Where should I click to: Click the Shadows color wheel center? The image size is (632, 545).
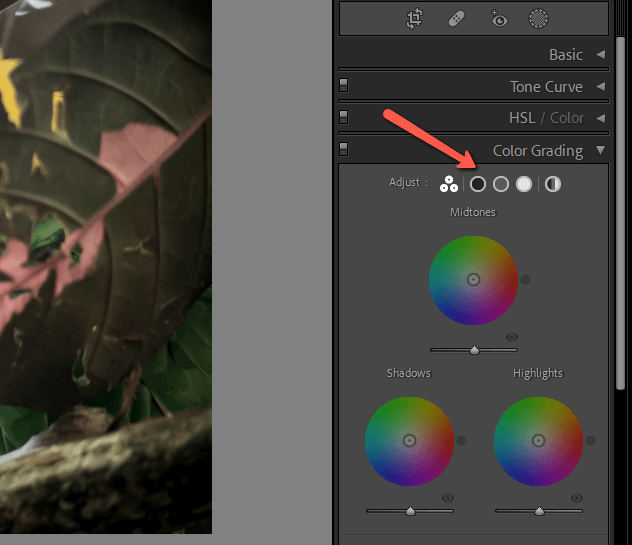tap(409, 441)
